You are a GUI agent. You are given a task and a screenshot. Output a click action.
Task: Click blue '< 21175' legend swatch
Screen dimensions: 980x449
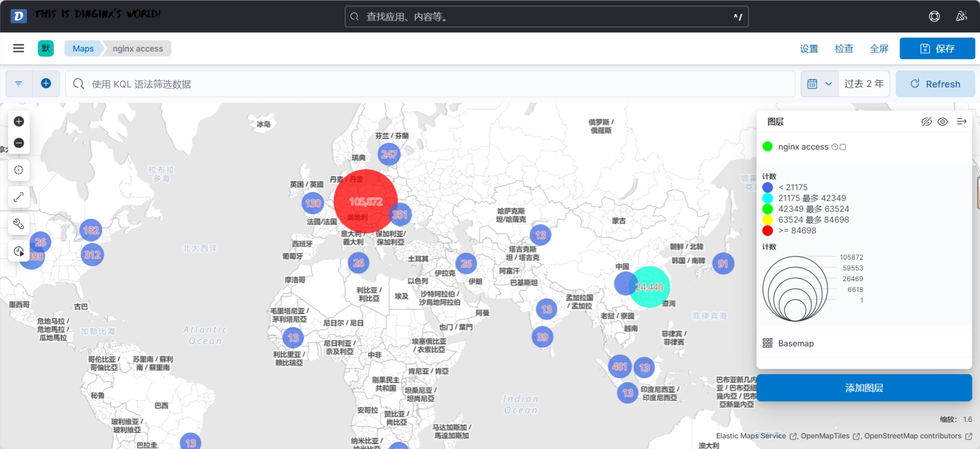767,188
